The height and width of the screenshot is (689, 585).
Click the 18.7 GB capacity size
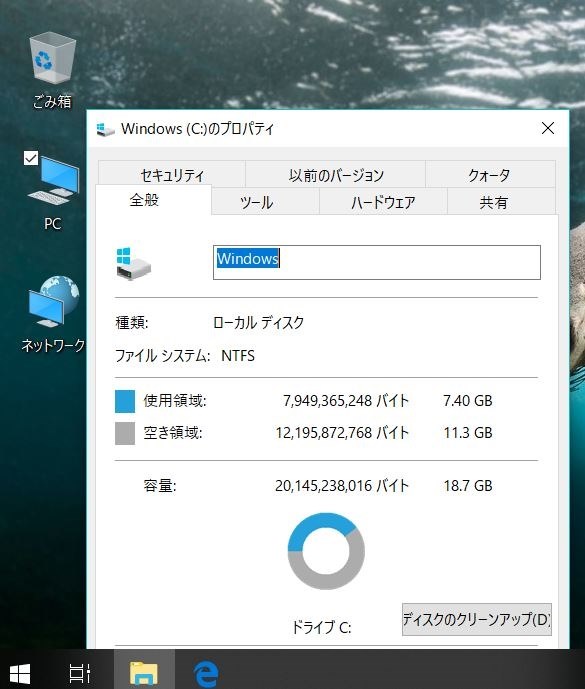tap(468, 486)
